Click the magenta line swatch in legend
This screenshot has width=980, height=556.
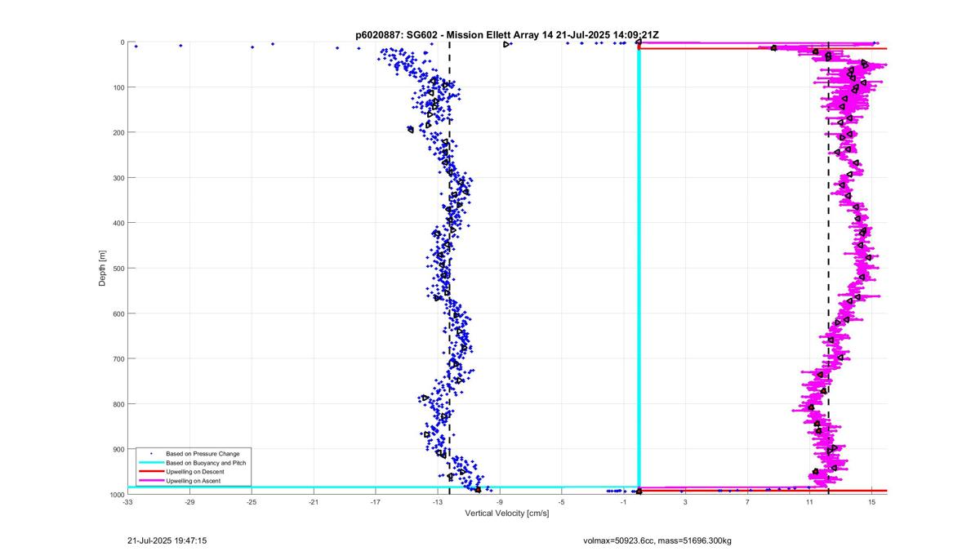pyautogui.click(x=150, y=482)
